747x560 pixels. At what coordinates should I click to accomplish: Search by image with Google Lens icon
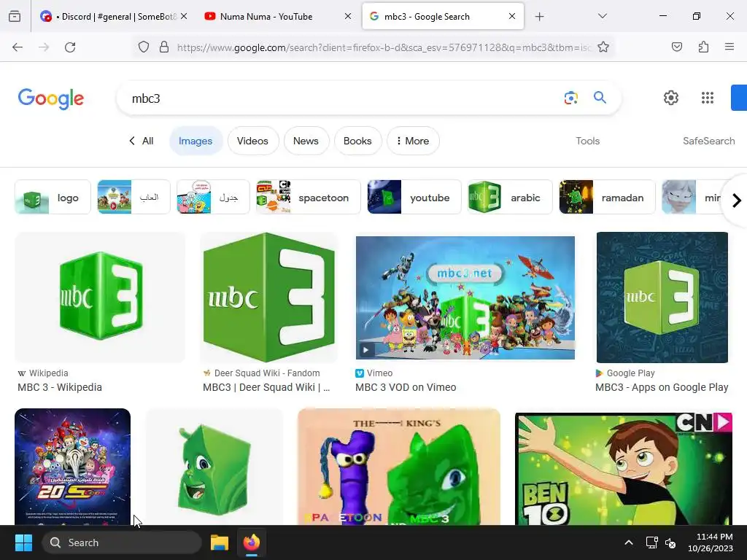pyautogui.click(x=570, y=98)
